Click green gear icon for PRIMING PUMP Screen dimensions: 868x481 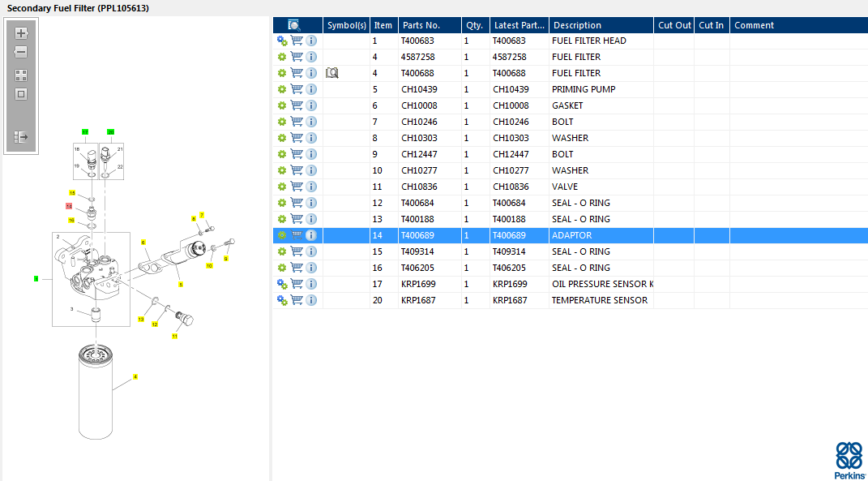click(282, 89)
